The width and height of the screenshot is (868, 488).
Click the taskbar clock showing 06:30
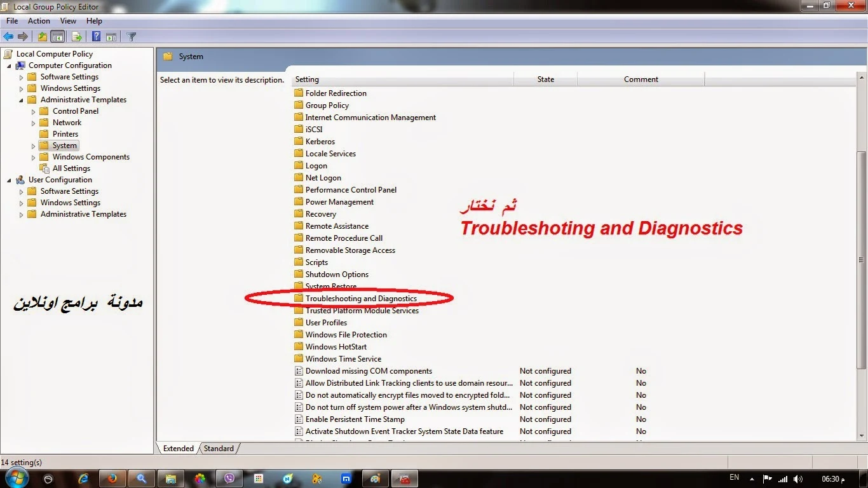pyautogui.click(x=834, y=479)
